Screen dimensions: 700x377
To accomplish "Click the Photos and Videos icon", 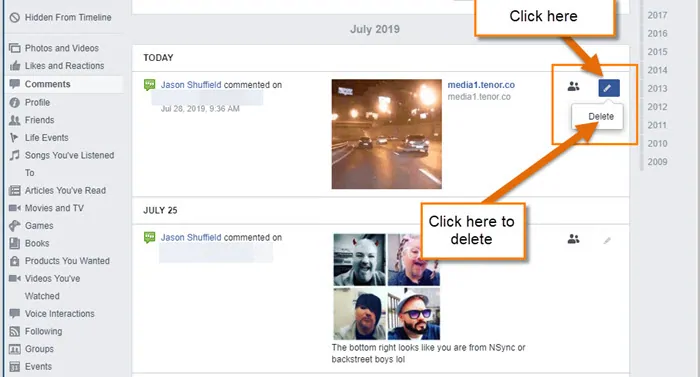I will click(x=15, y=48).
